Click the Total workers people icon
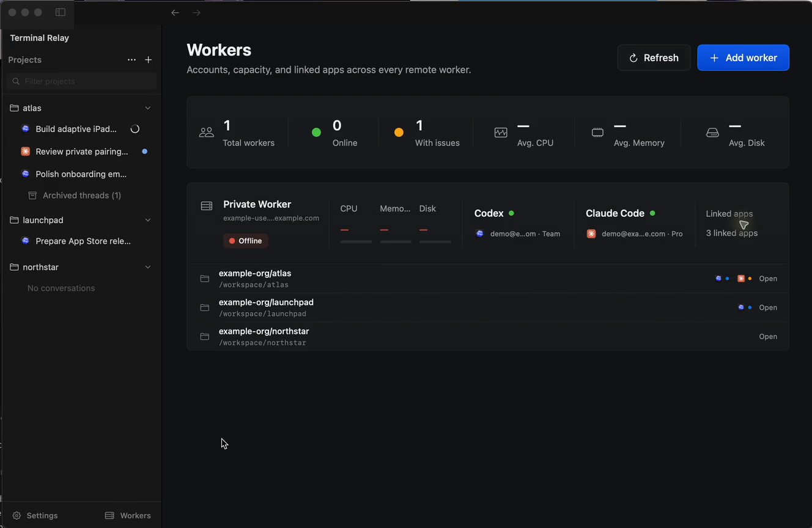This screenshot has width=812, height=528. coord(207,132)
